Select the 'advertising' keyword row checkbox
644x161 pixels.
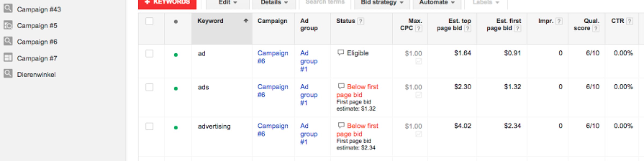coord(149,126)
